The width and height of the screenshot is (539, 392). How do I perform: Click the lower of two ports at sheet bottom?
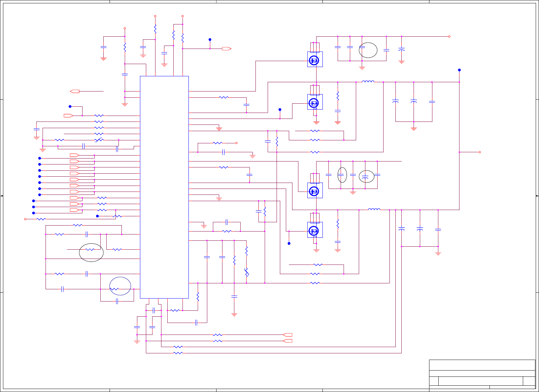tap(287, 341)
